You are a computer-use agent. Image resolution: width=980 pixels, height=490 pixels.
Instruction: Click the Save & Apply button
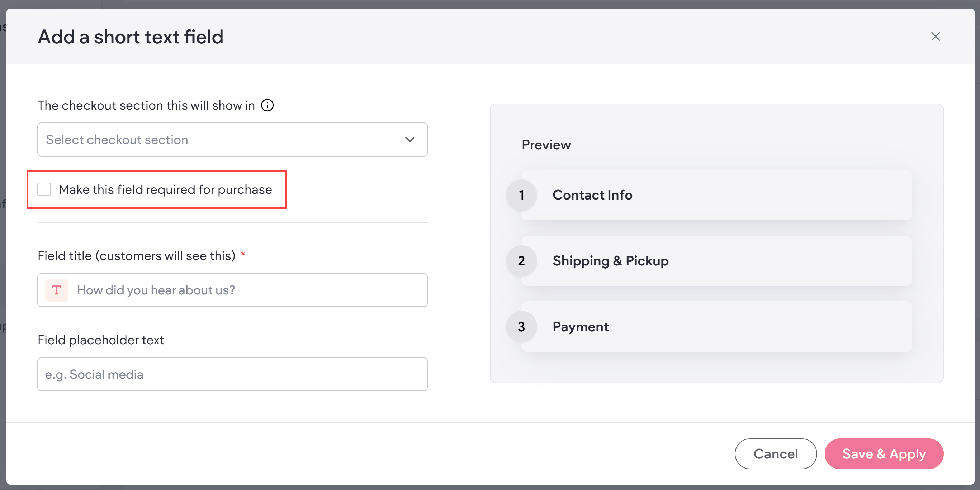884,453
